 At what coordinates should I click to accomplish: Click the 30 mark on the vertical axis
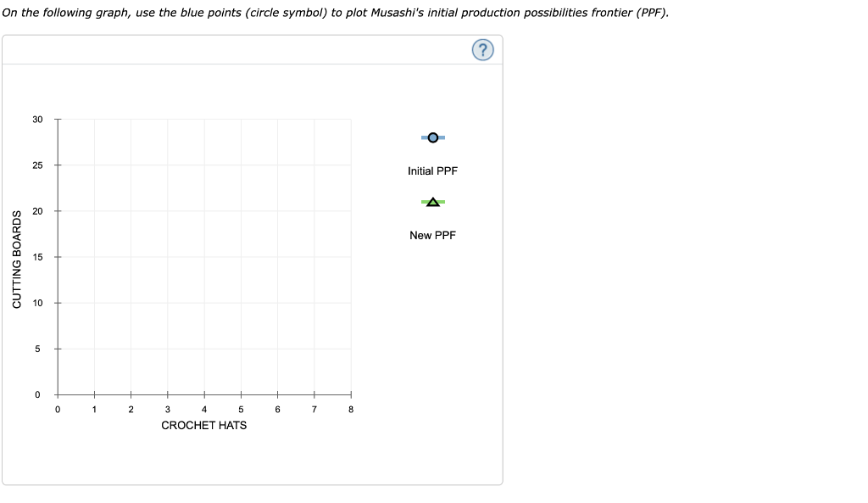[x=36, y=119]
